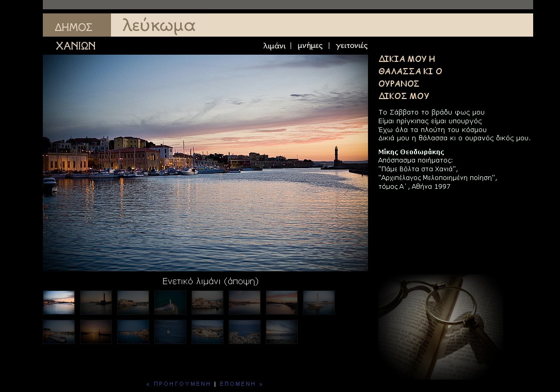Screen dimensions: 560x392
Task: Select the second top-row thumbnail with lighthouse silhouette
Action: tap(96, 302)
